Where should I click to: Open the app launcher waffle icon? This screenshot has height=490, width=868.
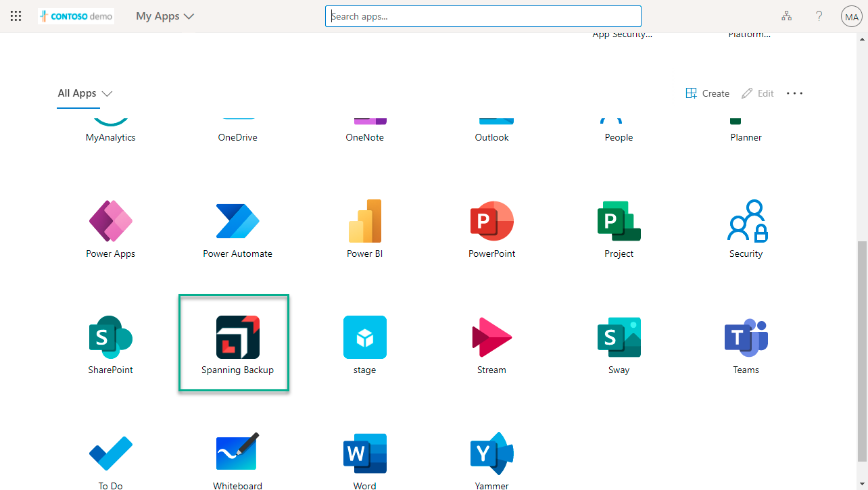pos(16,16)
